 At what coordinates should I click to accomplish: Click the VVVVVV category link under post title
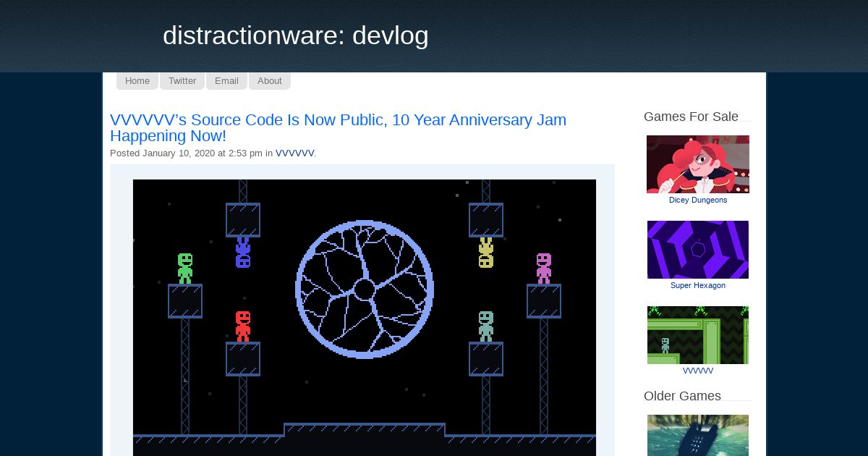click(x=294, y=153)
